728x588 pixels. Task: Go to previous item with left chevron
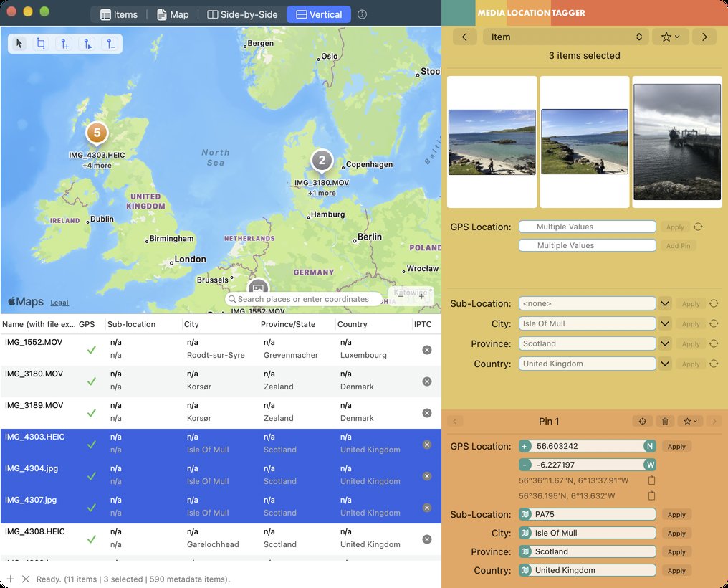(464, 37)
